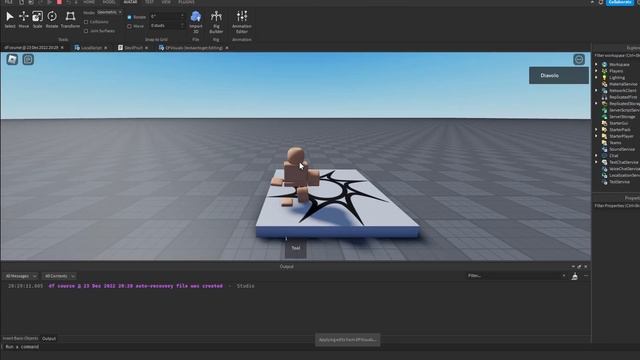Expand the TextChatService node
This screenshot has width=640, height=360.
point(596,162)
